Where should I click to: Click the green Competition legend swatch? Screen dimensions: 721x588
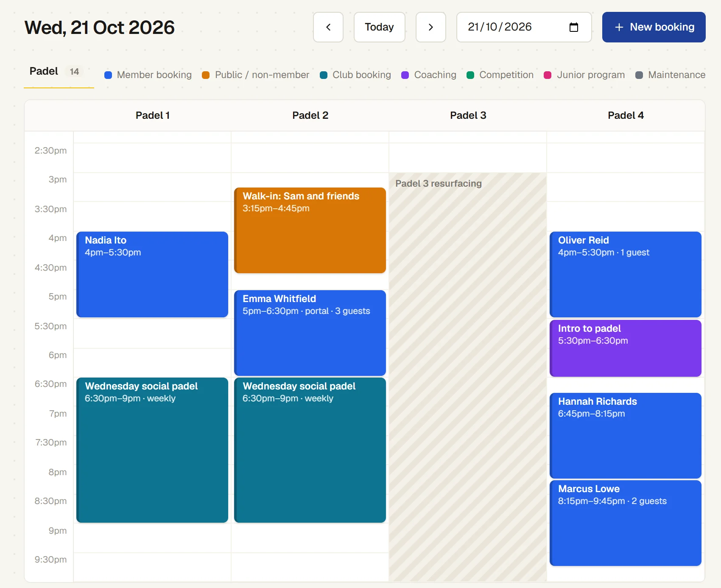tap(470, 75)
